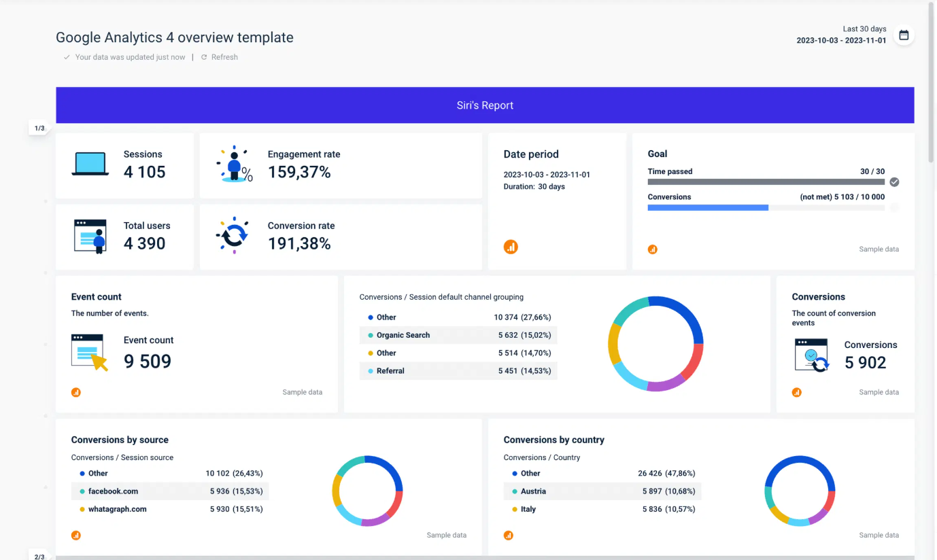The width and height of the screenshot is (937, 560).
Task: Click the Engagement rate value 159,37%
Action: [299, 172]
